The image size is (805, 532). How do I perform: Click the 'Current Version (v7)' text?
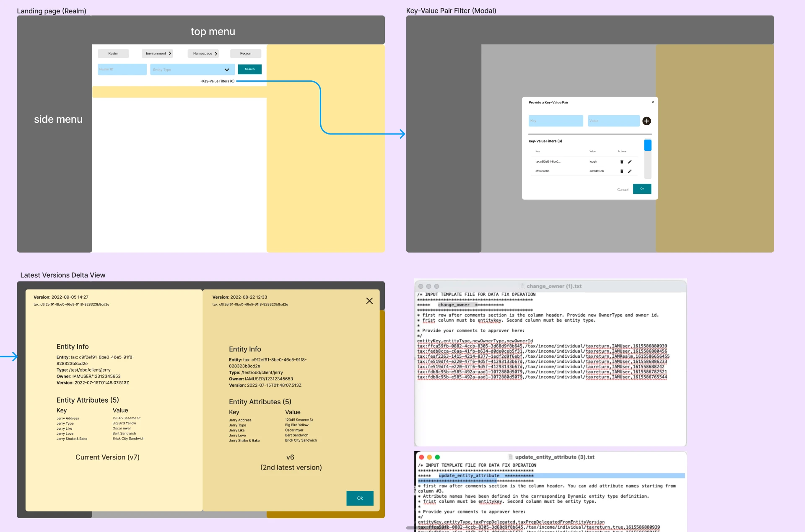click(107, 457)
